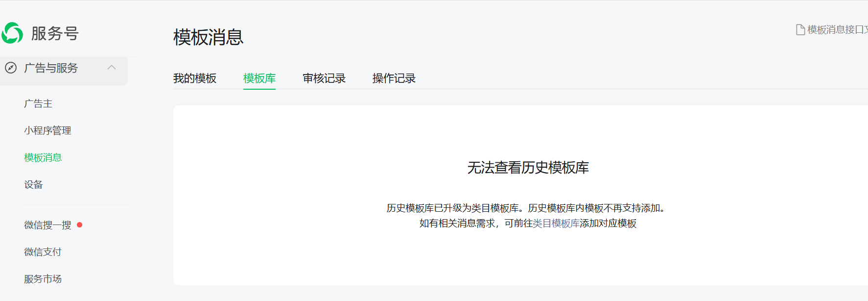Screen dimensions: 868x301
Task: Open the 模板消息接口 documentation link
Action: click(x=837, y=30)
